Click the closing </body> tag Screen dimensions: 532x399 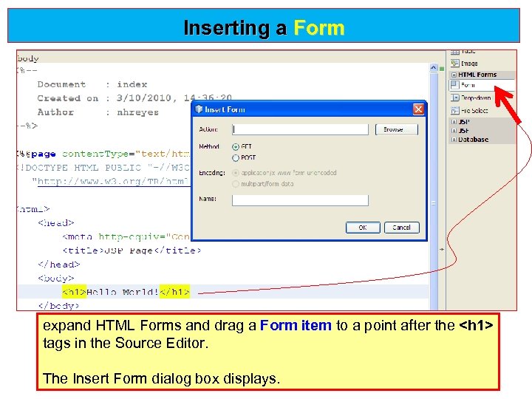58,306
